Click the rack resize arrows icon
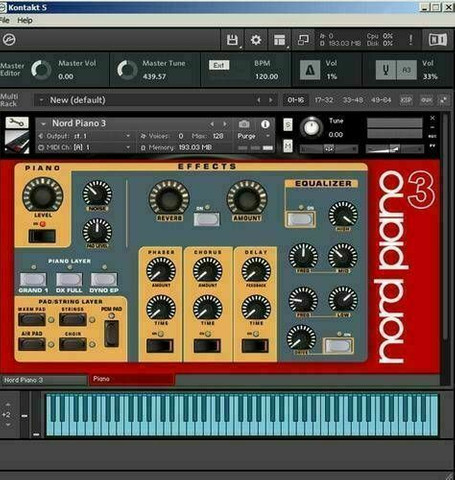Image resolution: width=455 pixels, height=480 pixels. [443, 100]
